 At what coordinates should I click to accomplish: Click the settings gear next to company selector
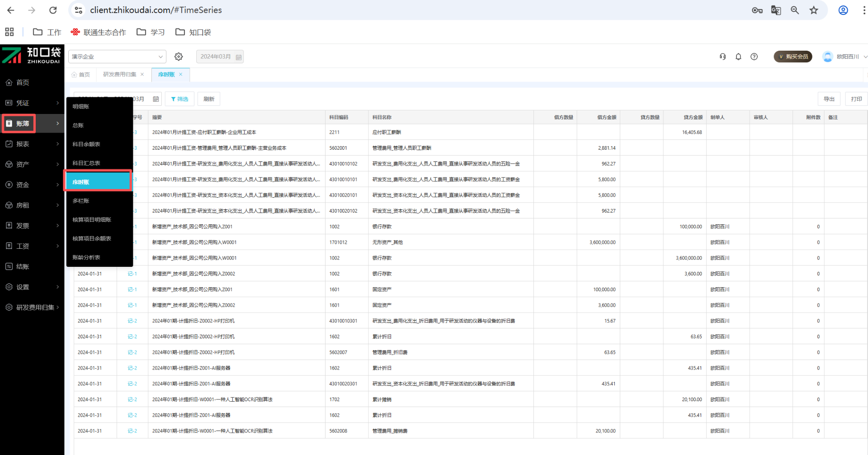click(x=179, y=57)
